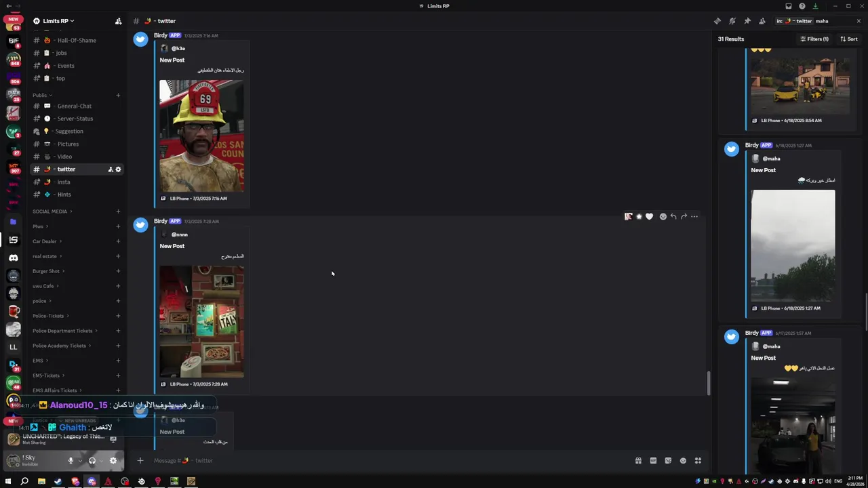868x488 pixels.
Task: Click the invite people icon beside Limits RP
Action: (x=118, y=21)
